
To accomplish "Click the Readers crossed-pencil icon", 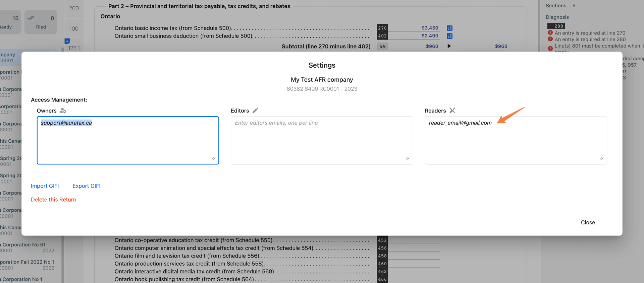I will (x=452, y=111).
